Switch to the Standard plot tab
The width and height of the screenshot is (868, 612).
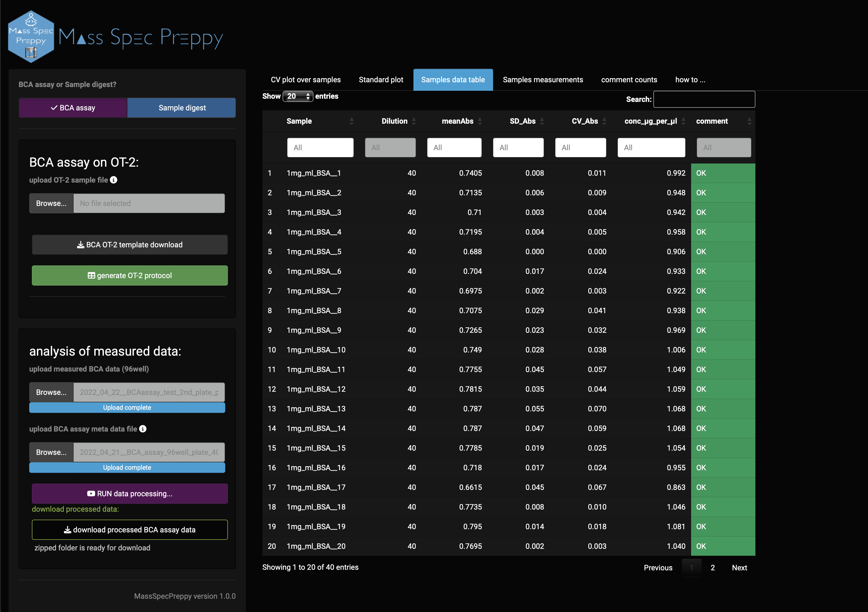click(x=381, y=80)
